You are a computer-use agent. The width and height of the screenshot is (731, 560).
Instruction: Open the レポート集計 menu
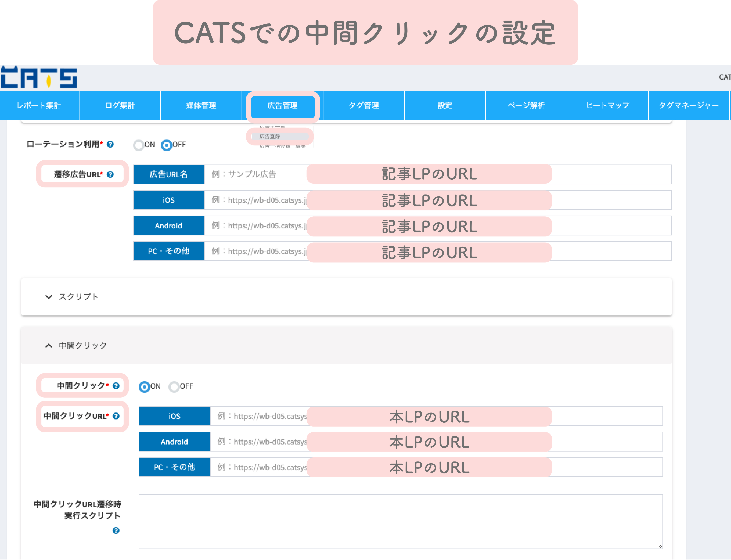[x=39, y=106]
